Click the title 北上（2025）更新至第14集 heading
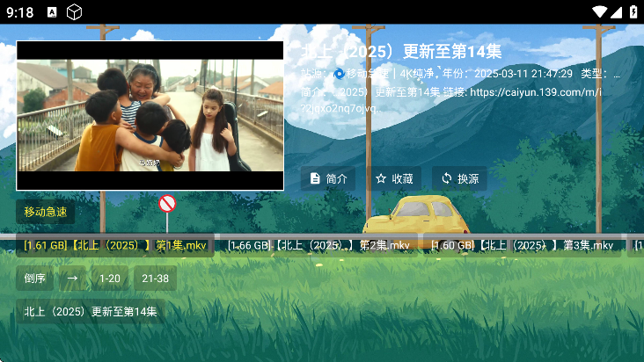This screenshot has width=644, height=362. (x=401, y=52)
